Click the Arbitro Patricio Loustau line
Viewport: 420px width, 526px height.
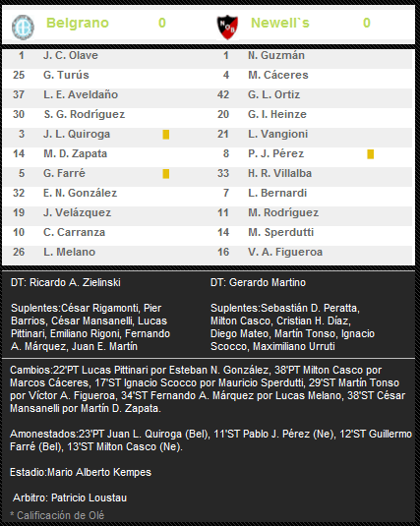point(70,497)
